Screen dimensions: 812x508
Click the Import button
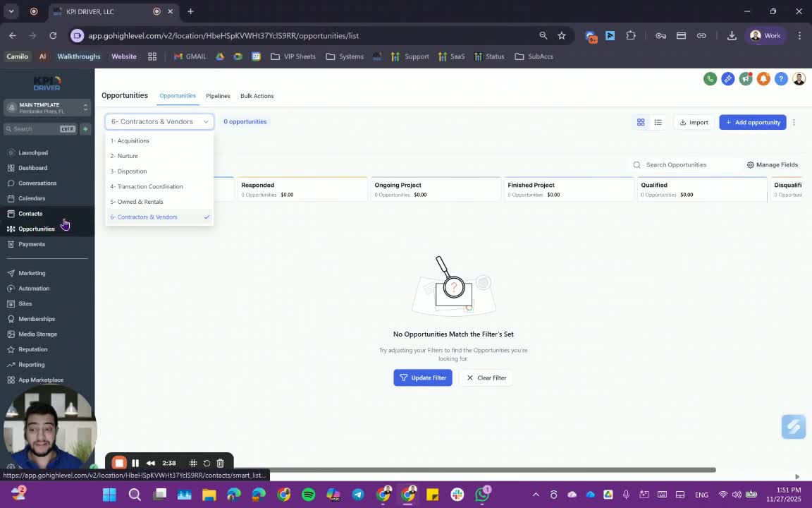(694, 122)
